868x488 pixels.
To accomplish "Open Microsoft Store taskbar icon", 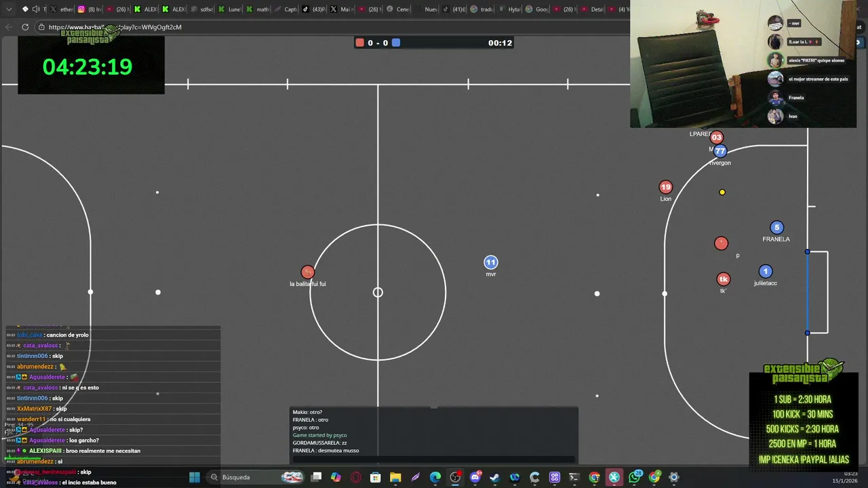I will tap(375, 477).
